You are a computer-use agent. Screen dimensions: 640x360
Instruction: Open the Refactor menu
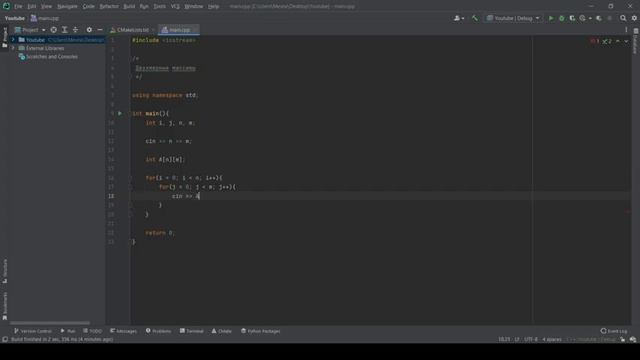[x=109, y=7]
